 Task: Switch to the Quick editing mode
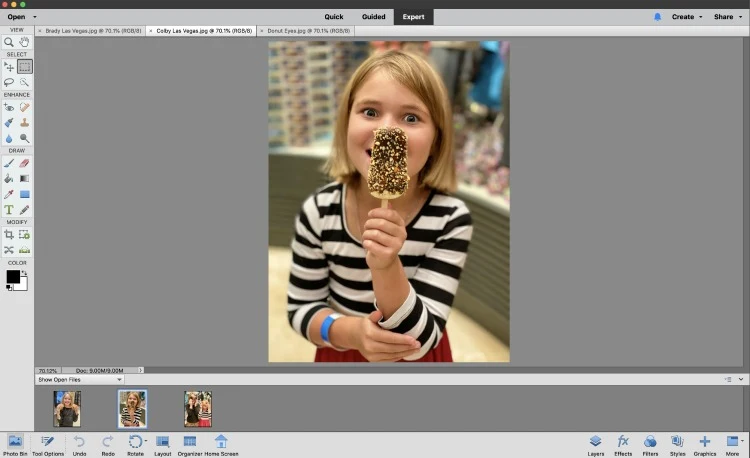click(334, 17)
